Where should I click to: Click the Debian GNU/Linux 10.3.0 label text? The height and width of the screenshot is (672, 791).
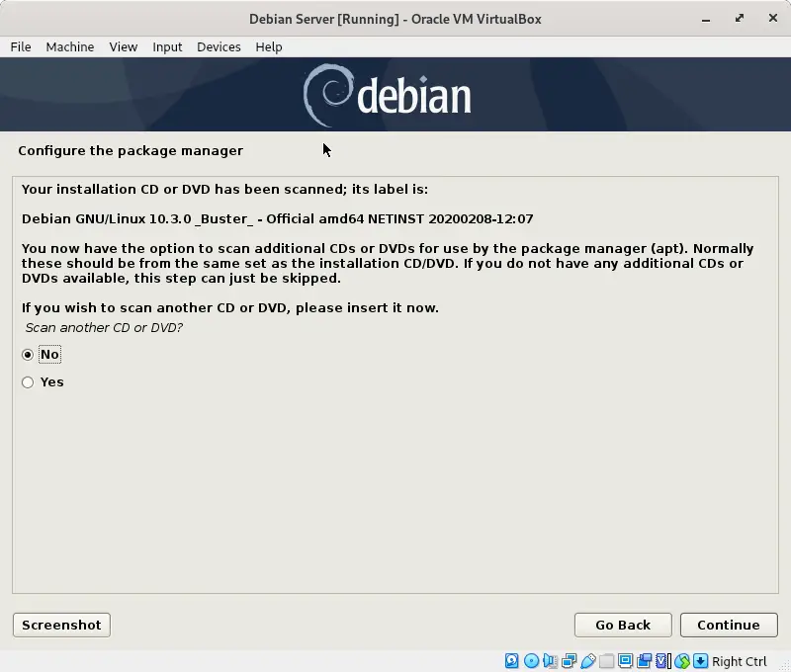pyautogui.click(x=278, y=218)
